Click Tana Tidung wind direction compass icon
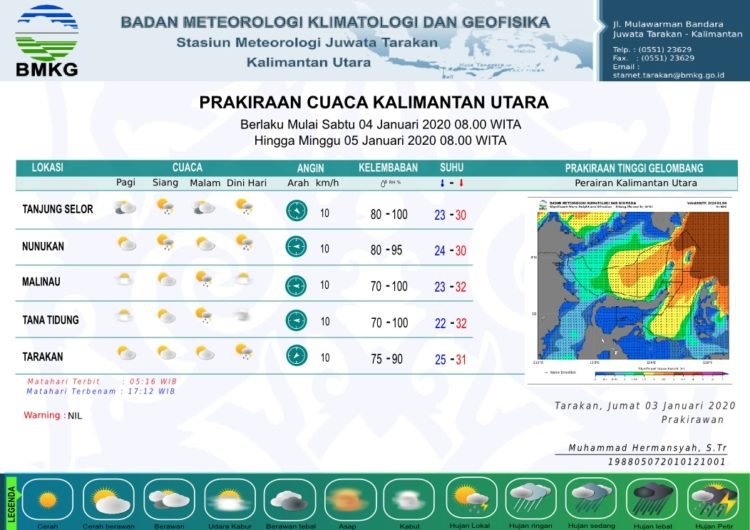The image size is (750, 530). click(x=297, y=320)
